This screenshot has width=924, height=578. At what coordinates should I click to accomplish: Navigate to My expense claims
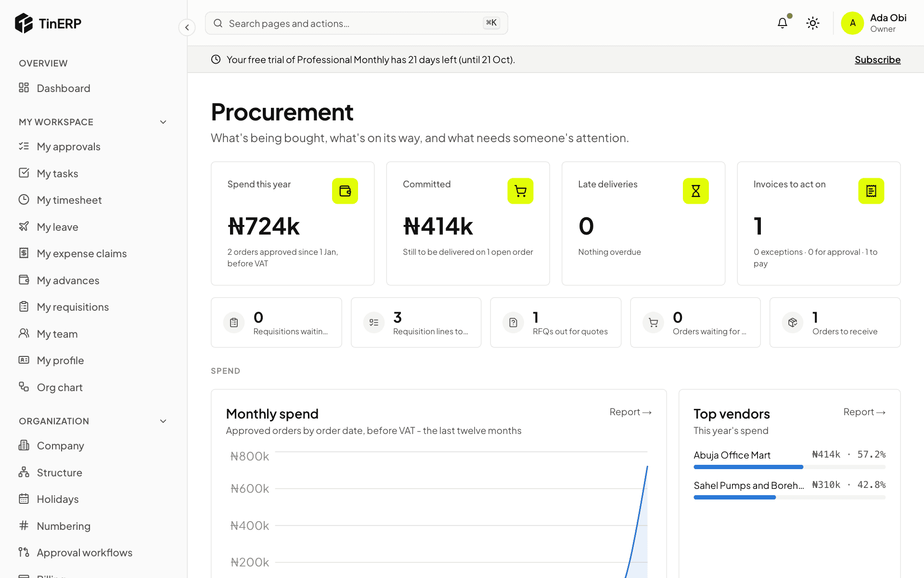click(x=93, y=253)
